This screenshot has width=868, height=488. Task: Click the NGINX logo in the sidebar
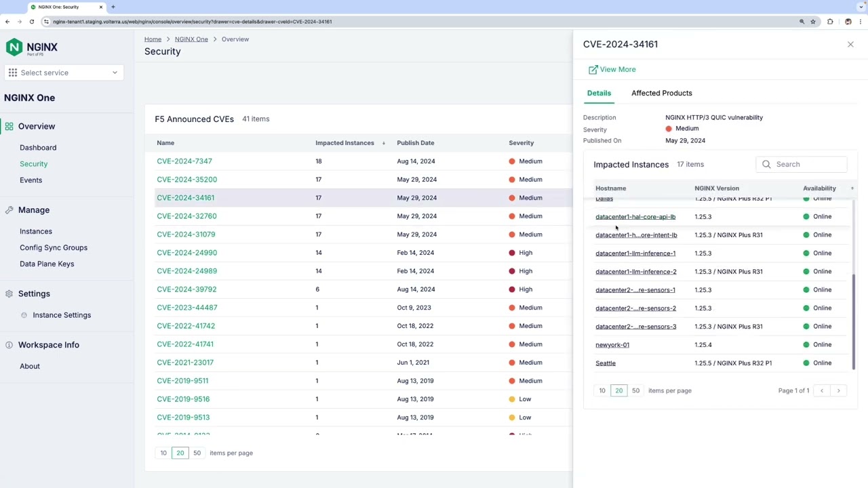click(x=32, y=47)
